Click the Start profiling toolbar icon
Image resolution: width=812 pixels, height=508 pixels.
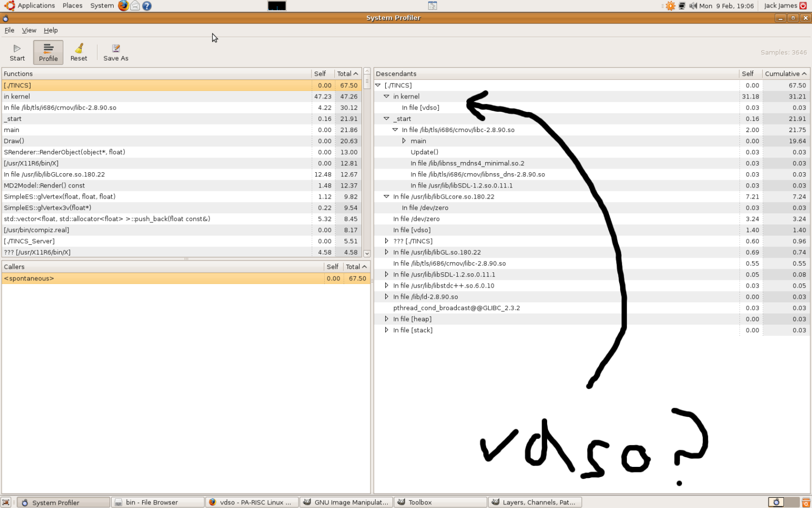(x=17, y=49)
